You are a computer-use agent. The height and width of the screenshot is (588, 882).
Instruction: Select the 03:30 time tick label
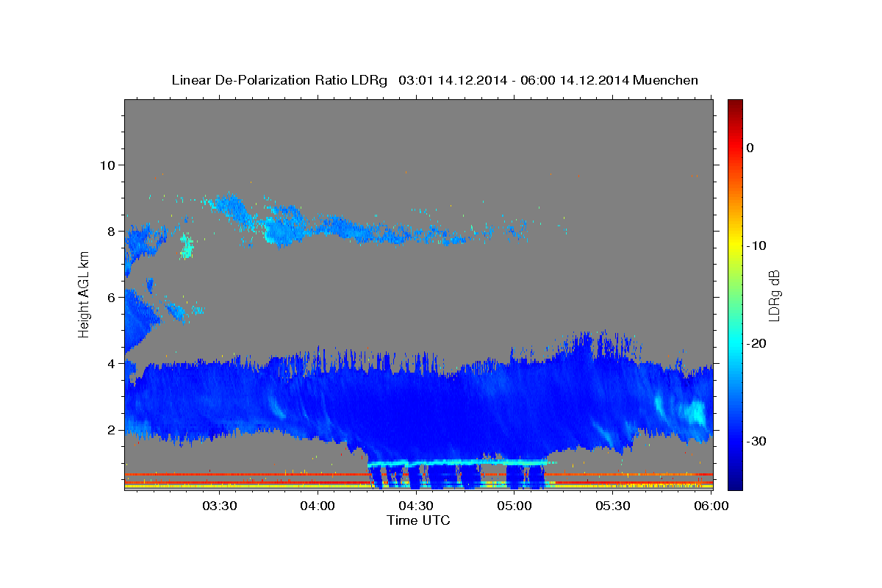click(x=219, y=506)
